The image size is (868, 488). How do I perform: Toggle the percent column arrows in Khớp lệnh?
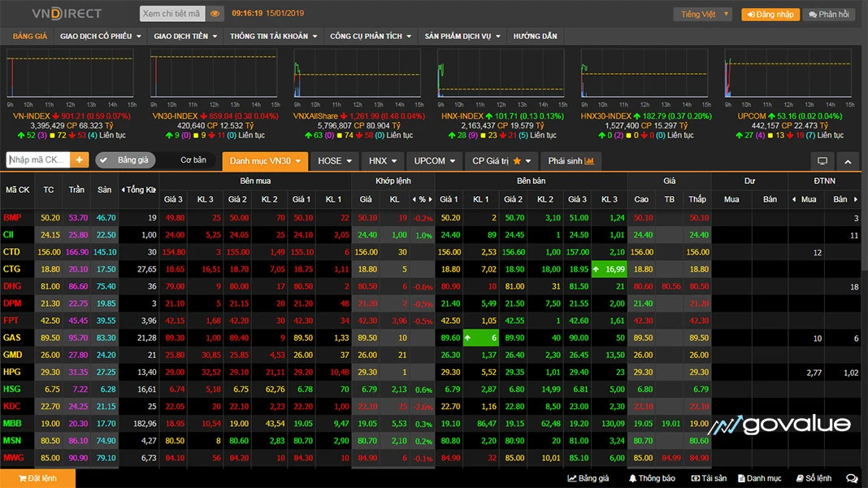tap(423, 199)
